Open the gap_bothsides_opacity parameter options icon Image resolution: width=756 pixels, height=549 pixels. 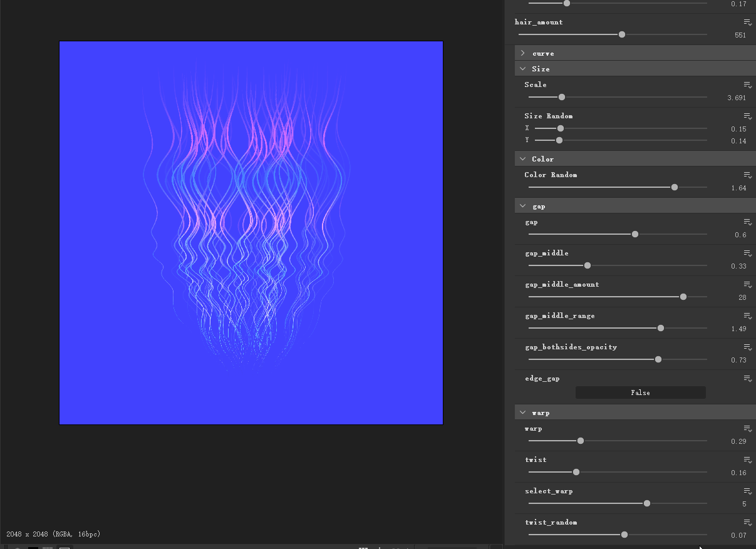point(748,347)
